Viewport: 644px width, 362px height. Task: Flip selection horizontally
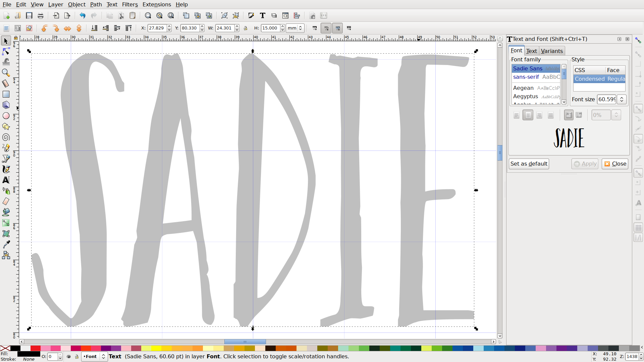pyautogui.click(x=67, y=28)
